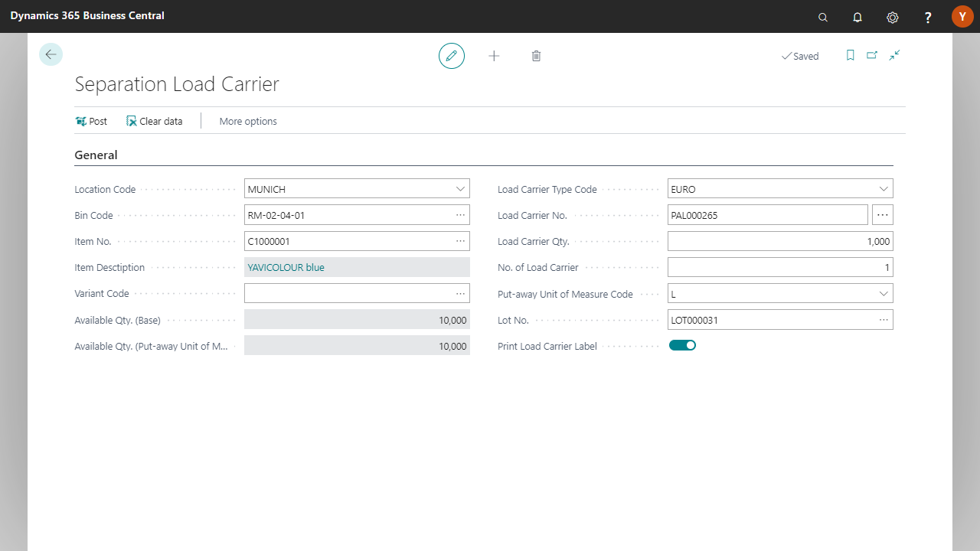Show More options
This screenshot has width=980, height=551.
tap(248, 121)
